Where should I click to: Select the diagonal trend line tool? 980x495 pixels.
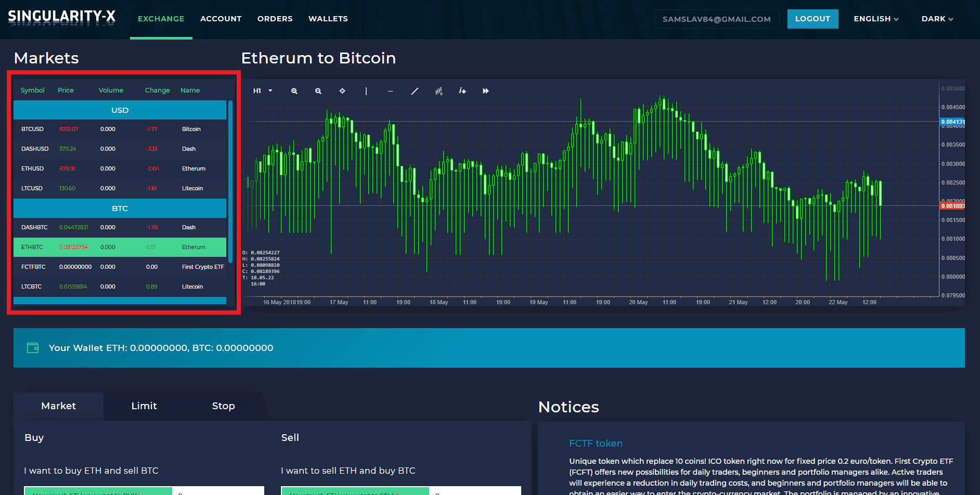coord(415,91)
